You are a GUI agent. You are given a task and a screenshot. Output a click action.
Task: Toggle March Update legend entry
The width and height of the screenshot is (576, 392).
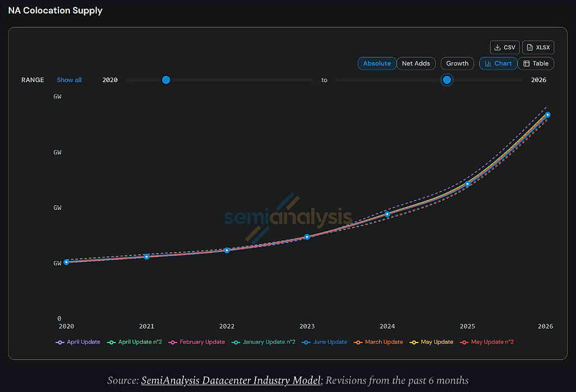379,342
